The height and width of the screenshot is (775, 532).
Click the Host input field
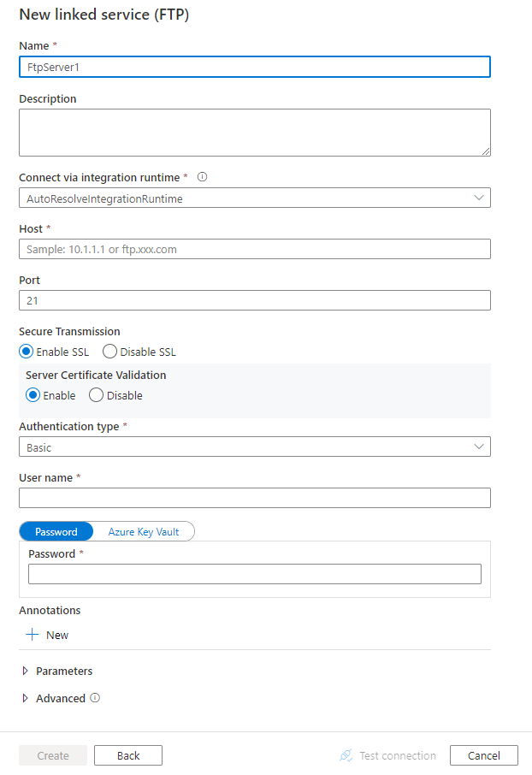click(x=254, y=248)
